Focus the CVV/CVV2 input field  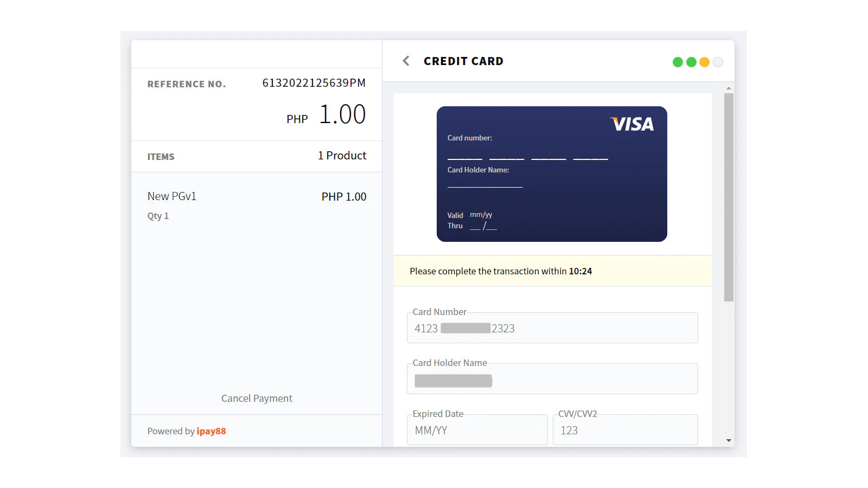pyautogui.click(x=625, y=430)
